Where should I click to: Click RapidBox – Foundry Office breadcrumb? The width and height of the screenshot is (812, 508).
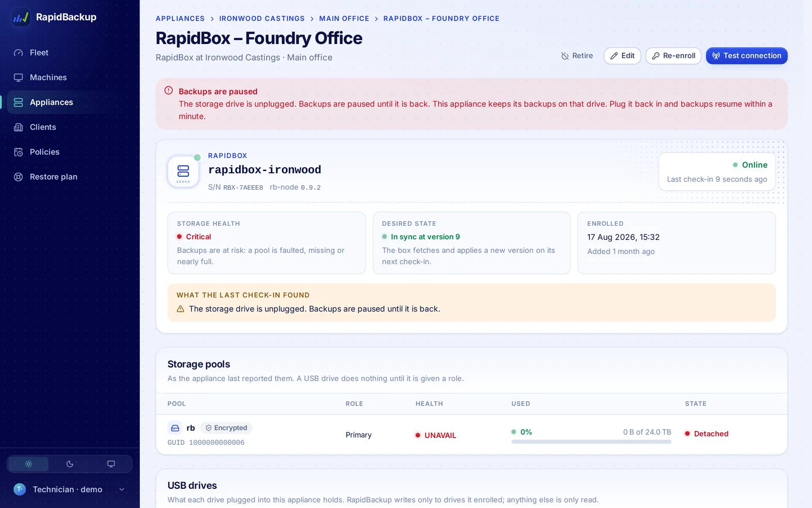[x=442, y=19]
